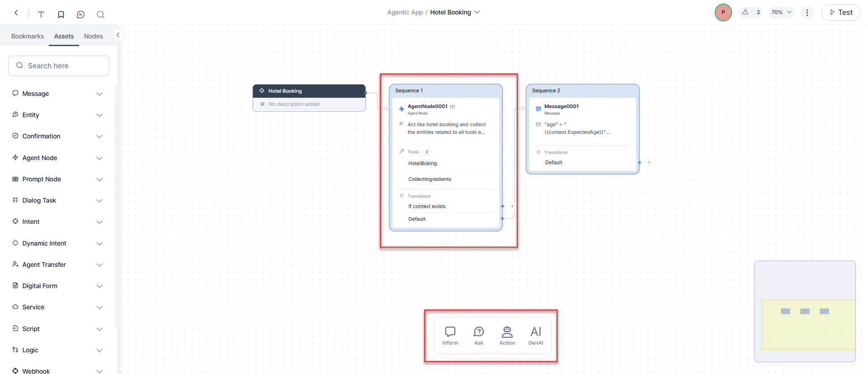The width and height of the screenshot is (868, 374).
Task: Switch to the Bookmarks tab
Action: pos(28,36)
